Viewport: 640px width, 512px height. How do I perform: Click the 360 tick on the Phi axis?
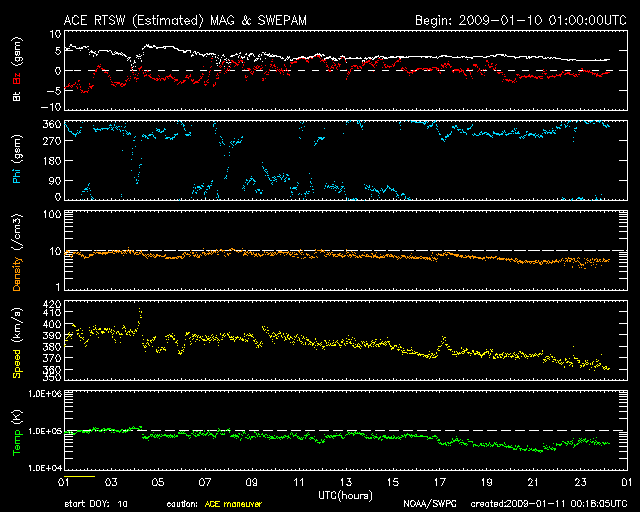[51, 125]
